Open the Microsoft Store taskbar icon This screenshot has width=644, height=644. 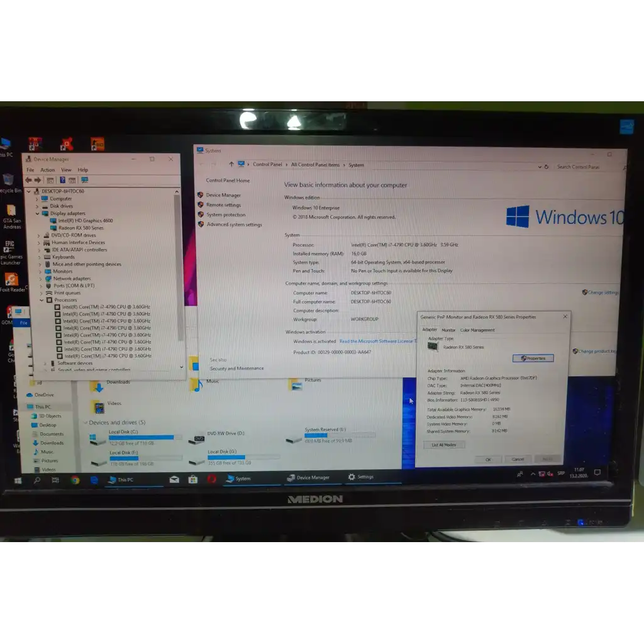[193, 479]
